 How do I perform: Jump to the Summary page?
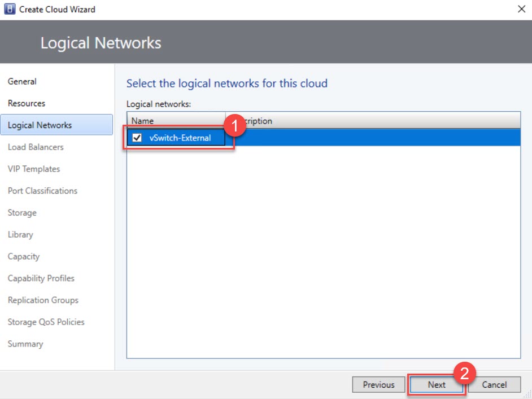tap(26, 344)
